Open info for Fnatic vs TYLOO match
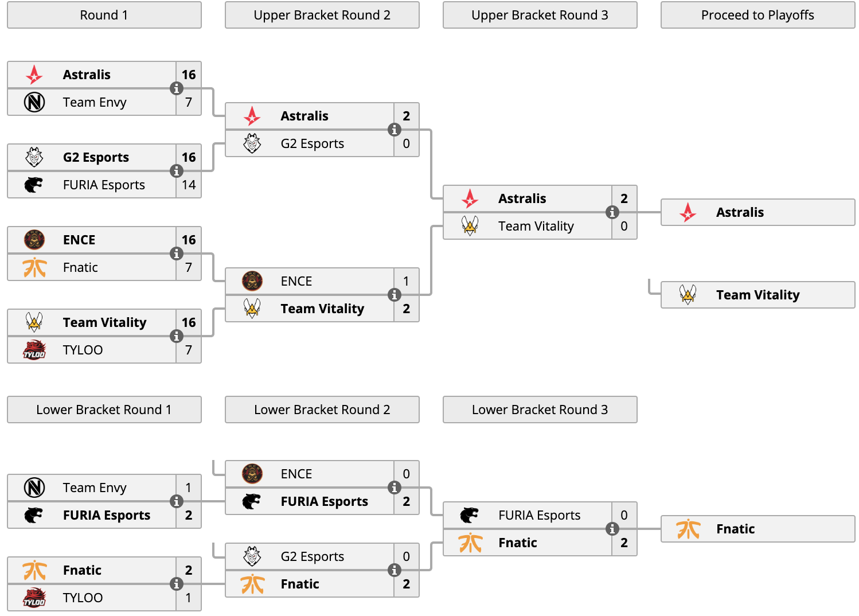Viewport: 859px width, 616px height. [177, 584]
